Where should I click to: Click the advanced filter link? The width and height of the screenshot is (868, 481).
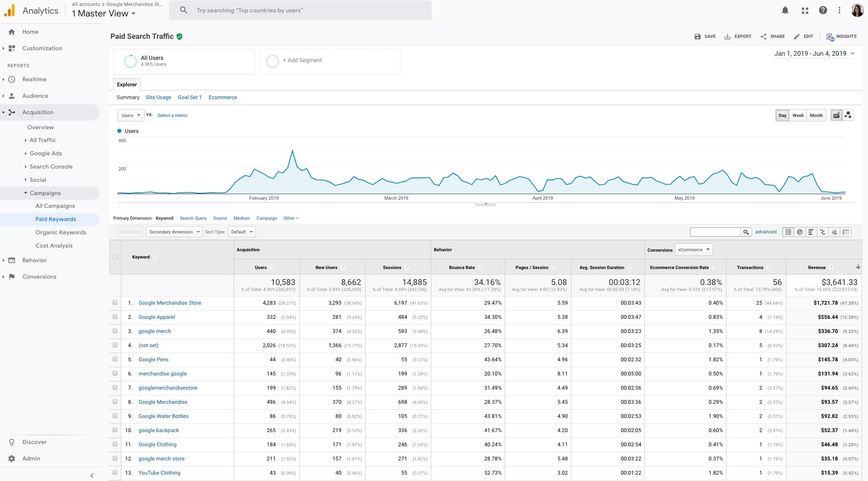coord(766,232)
